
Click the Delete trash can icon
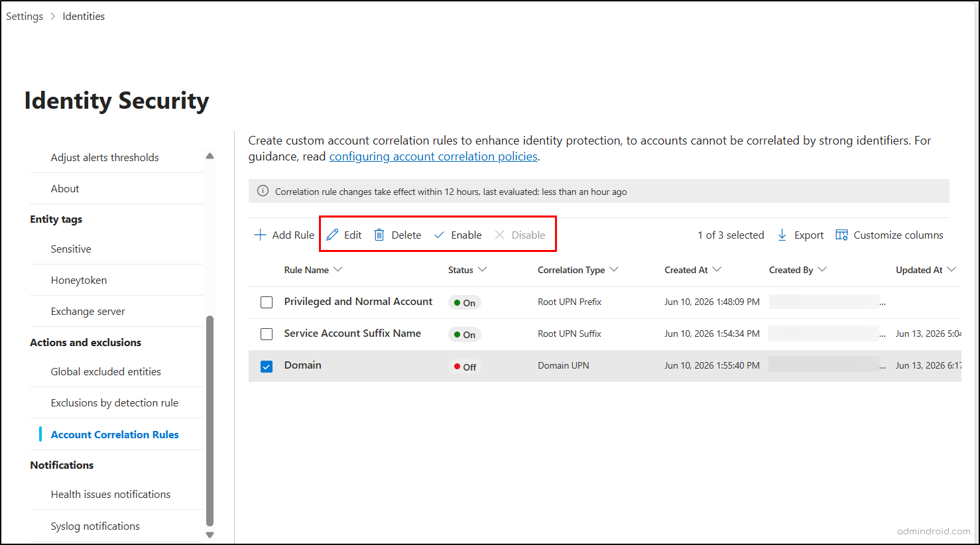pyautogui.click(x=379, y=235)
